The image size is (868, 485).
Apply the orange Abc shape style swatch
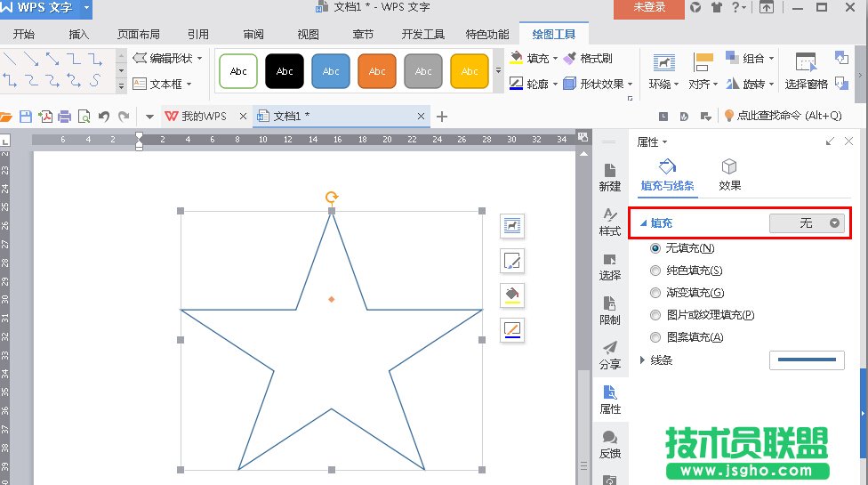pos(377,71)
